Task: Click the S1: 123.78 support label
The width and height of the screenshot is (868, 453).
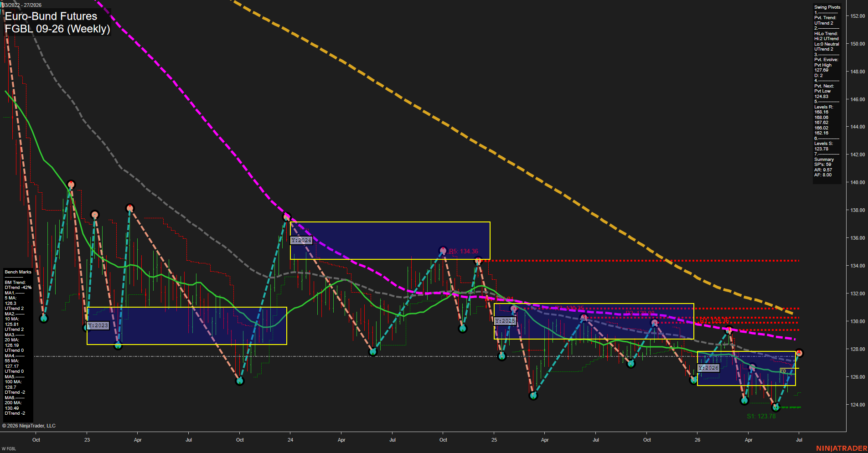Action: (761, 416)
